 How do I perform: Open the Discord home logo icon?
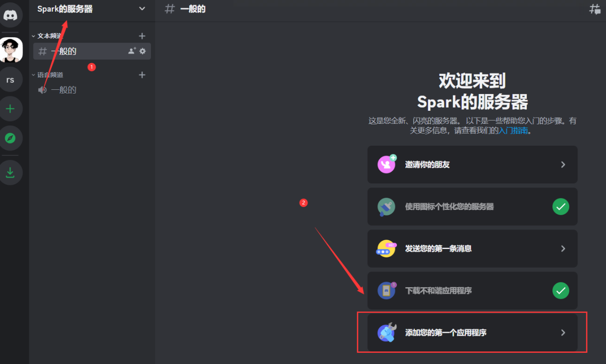click(10, 15)
